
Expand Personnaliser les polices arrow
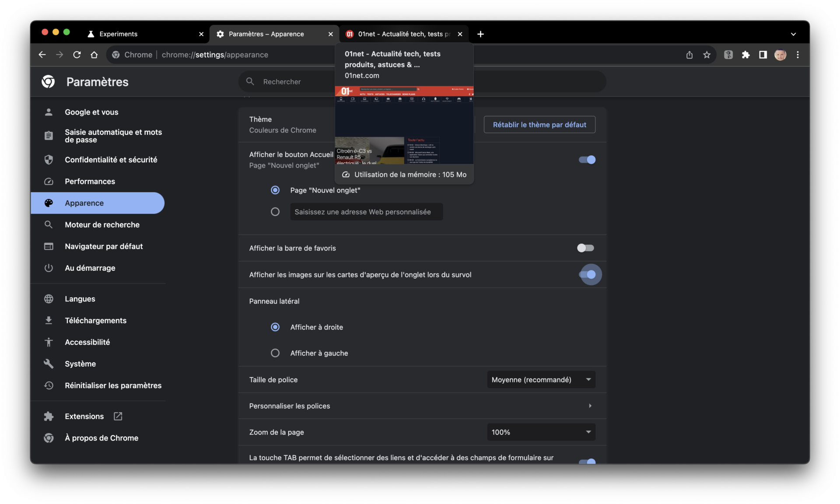point(590,406)
